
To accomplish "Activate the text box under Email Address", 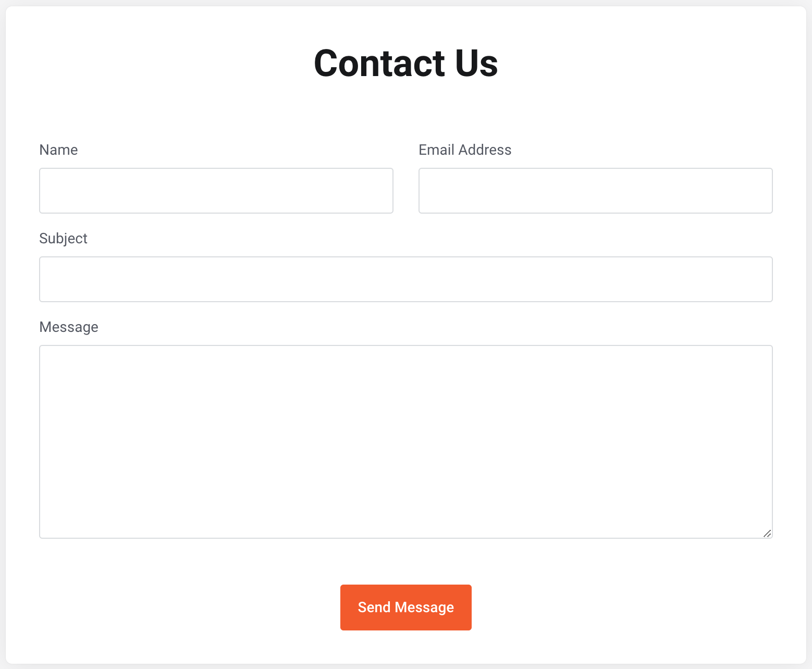I will pyautogui.click(x=596, y=191).
